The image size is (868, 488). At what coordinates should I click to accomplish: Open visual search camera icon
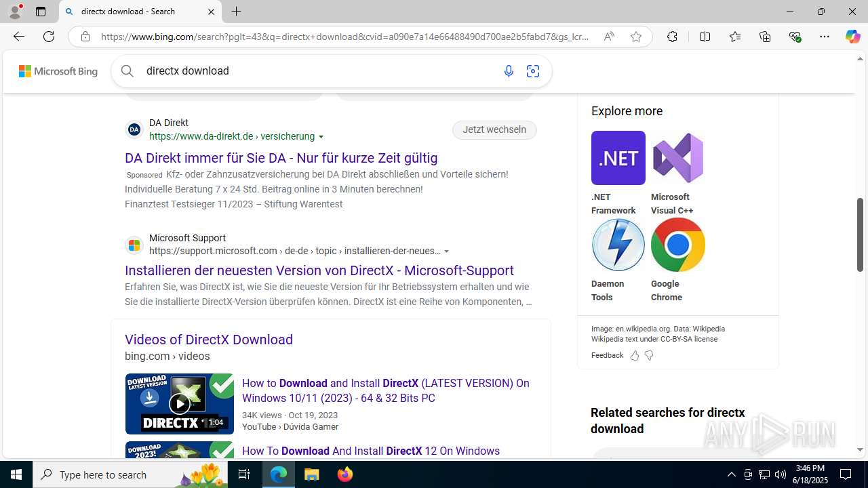coord(533,70)
